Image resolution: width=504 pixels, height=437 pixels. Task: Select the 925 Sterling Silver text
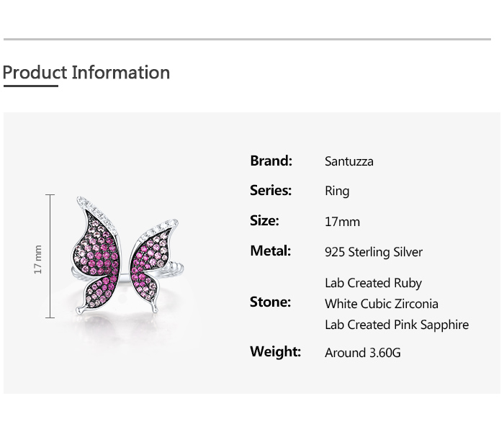tap(374, 252)
